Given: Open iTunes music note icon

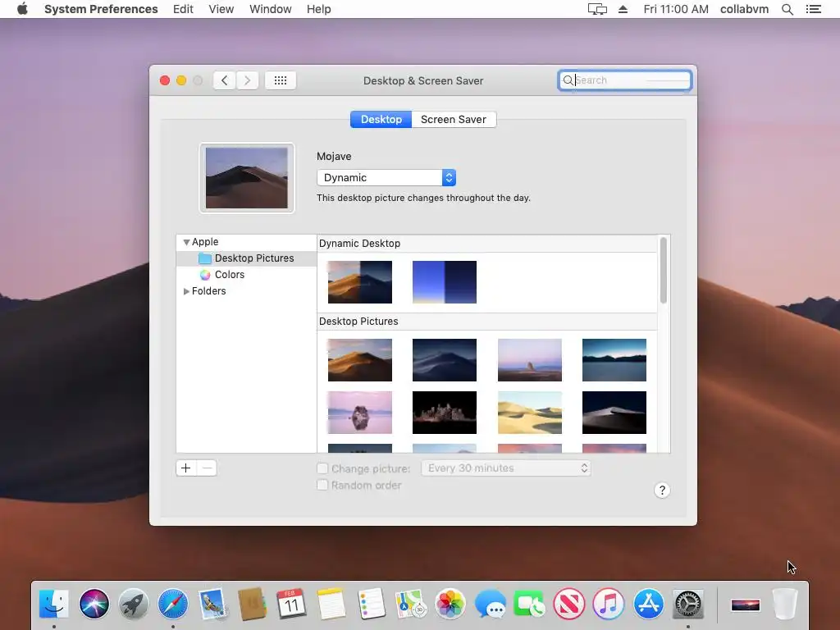Looking at the screenshot, I should (609, 604).
